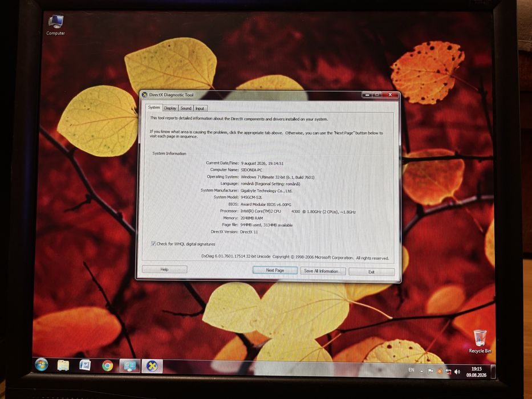Click the Help button

point(165,270)
